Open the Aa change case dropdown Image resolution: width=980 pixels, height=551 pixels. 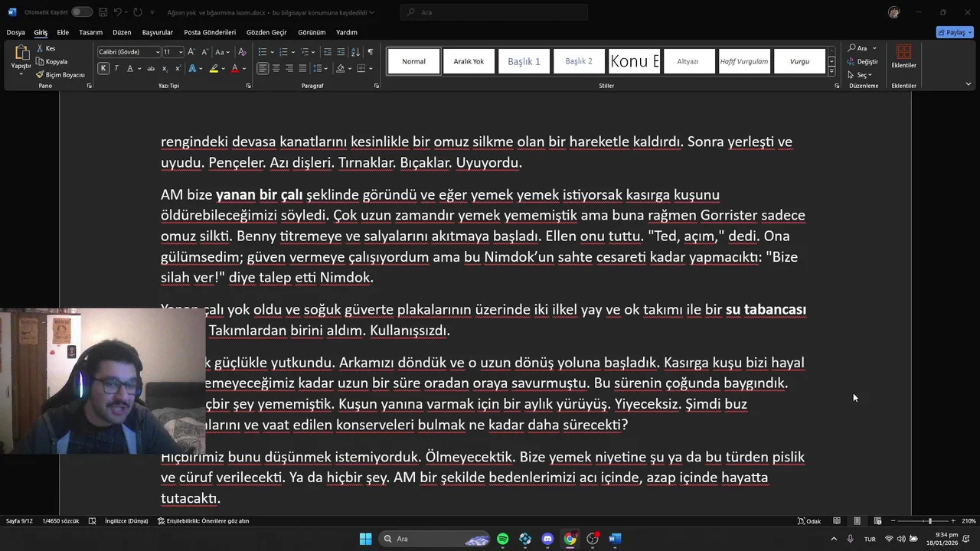point(222,52)
